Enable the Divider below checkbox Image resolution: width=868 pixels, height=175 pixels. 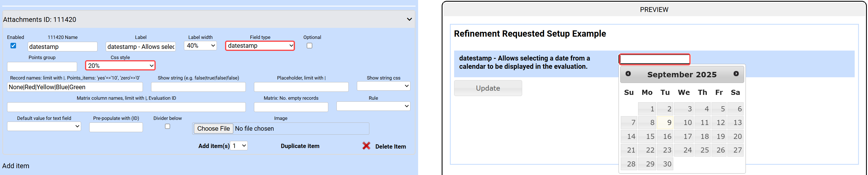point(168,126)
